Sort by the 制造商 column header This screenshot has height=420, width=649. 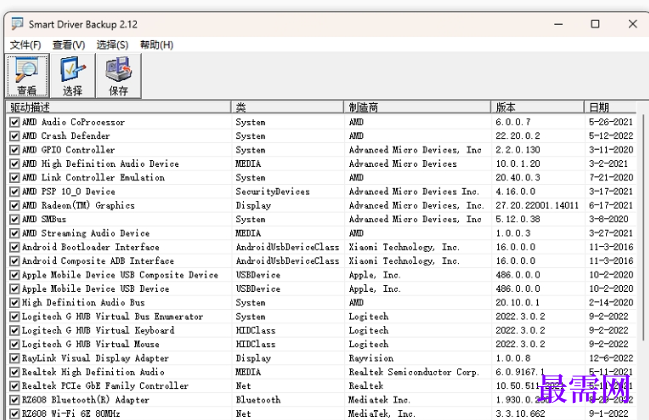pyautogui.click(x=417, y=107)
